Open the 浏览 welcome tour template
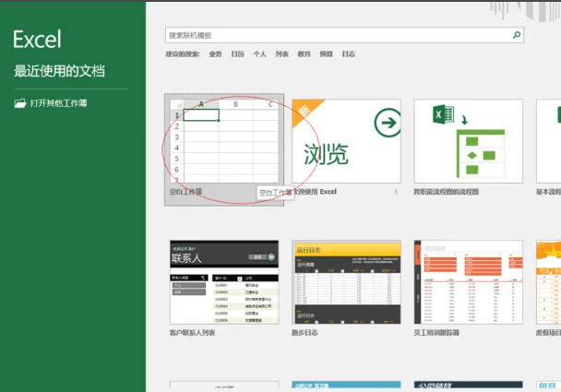The image size is (561, 392). pos(346,141)
